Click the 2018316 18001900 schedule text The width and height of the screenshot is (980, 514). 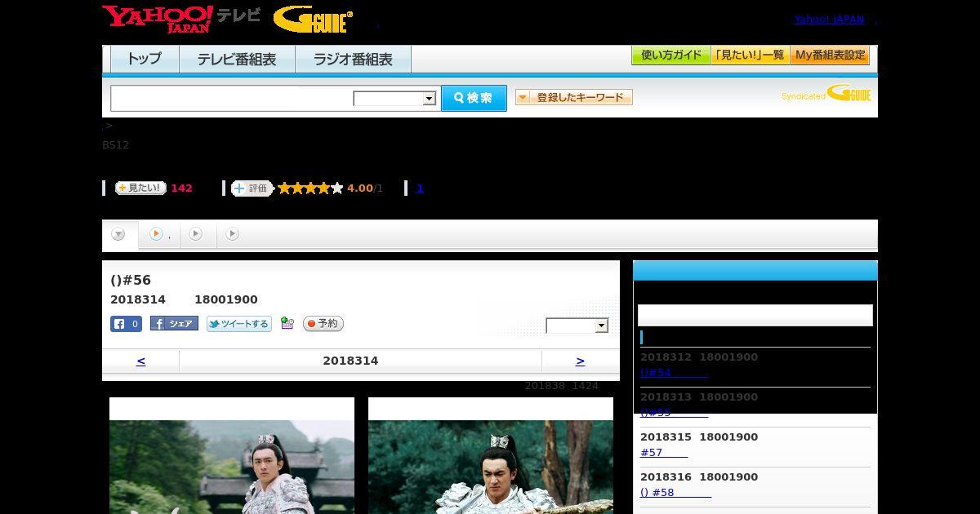(x=699, y=476)
